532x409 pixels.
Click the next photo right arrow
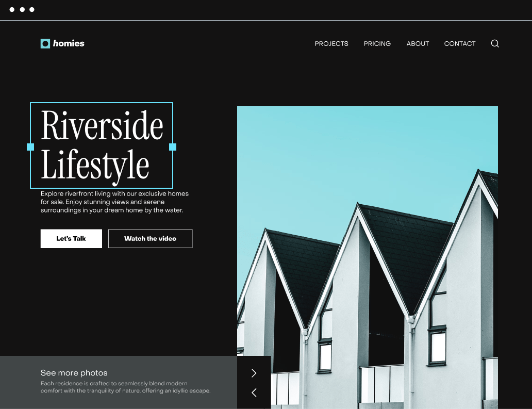(x=254, y=373)
